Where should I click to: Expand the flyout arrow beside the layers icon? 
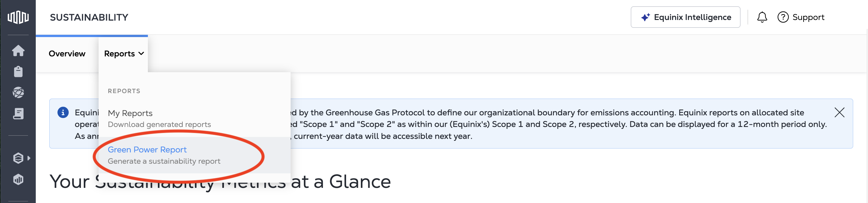point(29,158)
